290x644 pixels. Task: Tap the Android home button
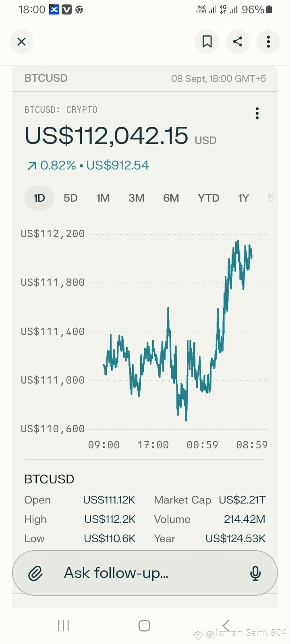[x=144, y=625]
